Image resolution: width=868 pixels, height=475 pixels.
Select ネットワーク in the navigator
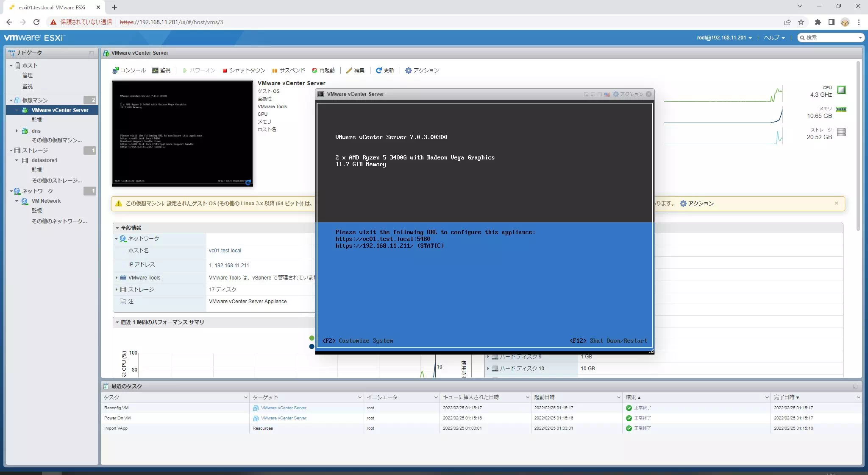[x=37, y=191]
